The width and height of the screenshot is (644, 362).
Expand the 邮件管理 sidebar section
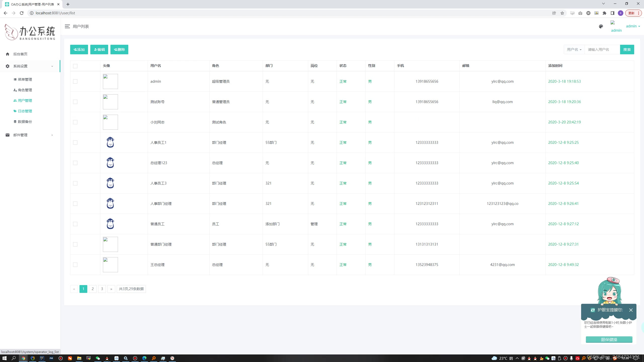(x=52, y=135)
